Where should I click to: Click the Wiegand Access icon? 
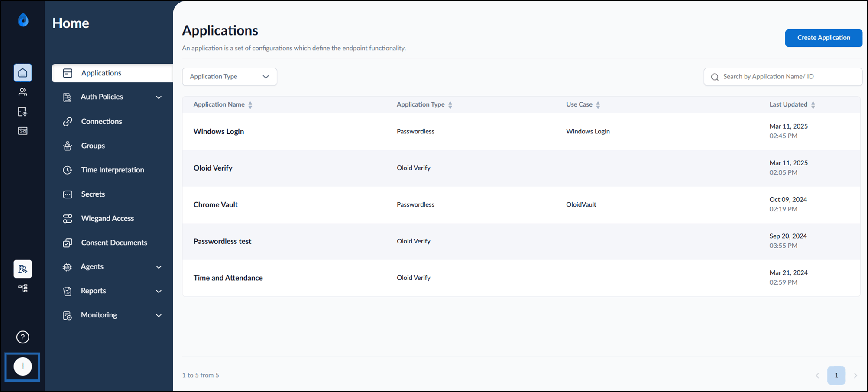68,219
